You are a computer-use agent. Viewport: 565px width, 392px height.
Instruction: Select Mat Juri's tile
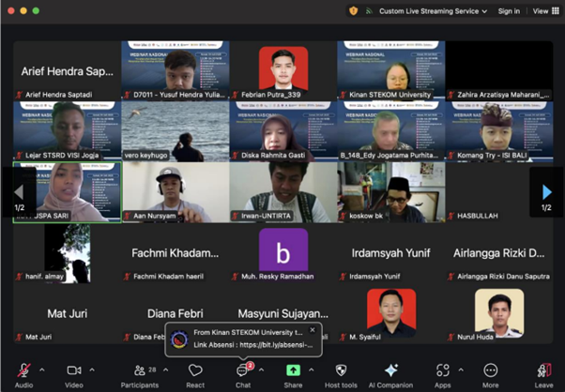point(68,313)
